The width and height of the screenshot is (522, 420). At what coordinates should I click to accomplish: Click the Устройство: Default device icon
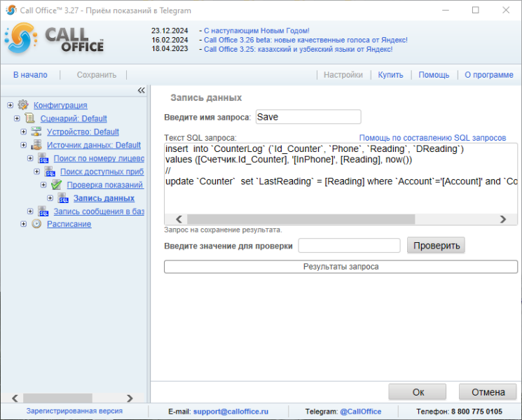[36, 132]
